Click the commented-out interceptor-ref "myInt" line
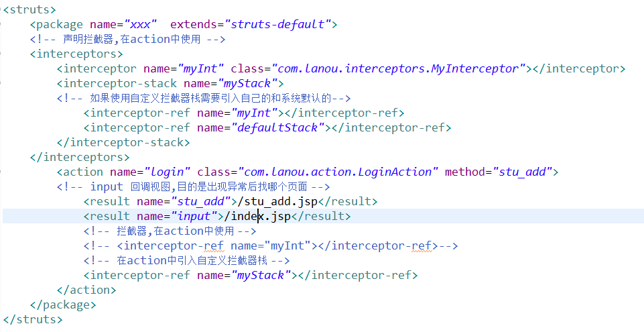The image size is (644, 332). pos(271,245)
